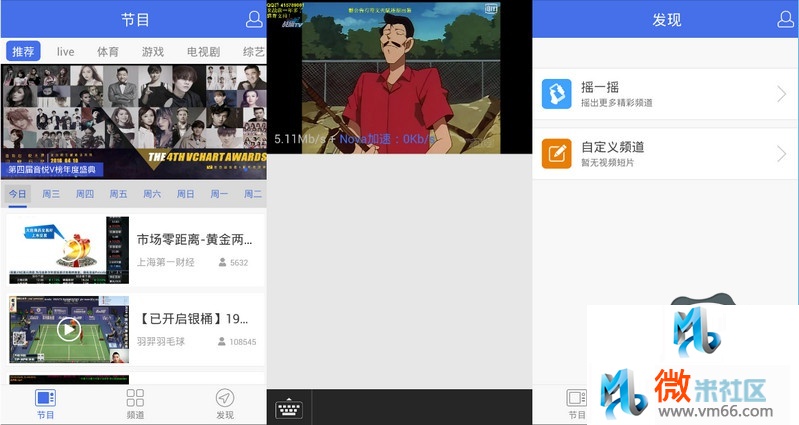Play the badminton video thumbnail
799x425 pixels.
[69, 329]
